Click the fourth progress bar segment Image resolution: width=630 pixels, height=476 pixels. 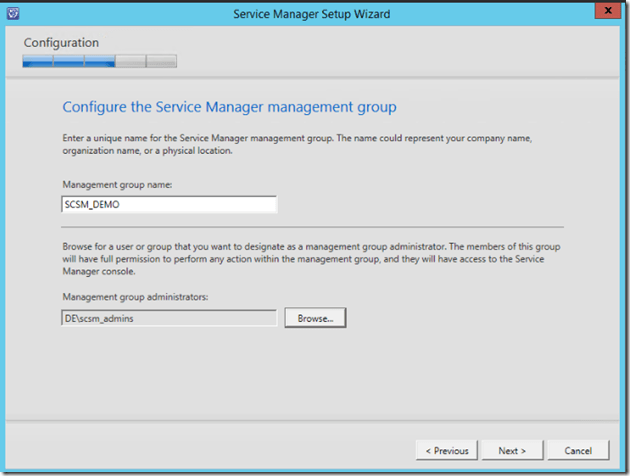pyautogui.click(x=131, y=61)
